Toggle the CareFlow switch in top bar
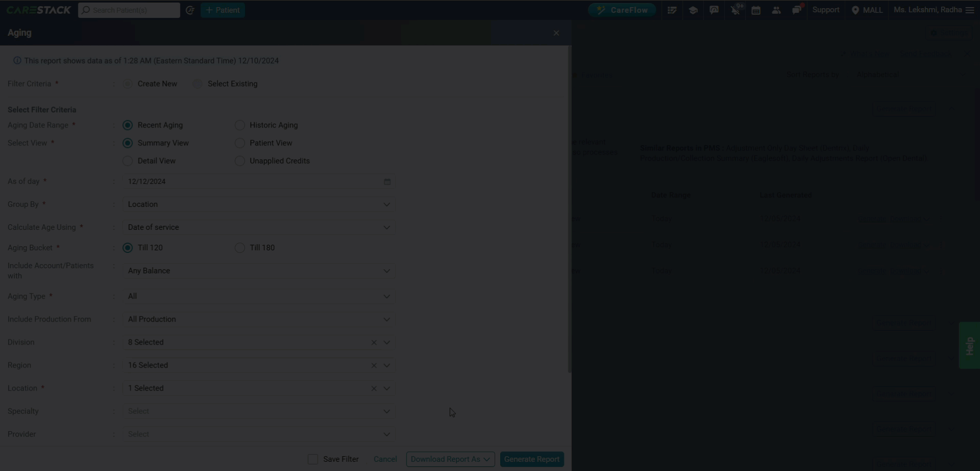This screenshot has height=471, width=980. [x=621, y=10]
